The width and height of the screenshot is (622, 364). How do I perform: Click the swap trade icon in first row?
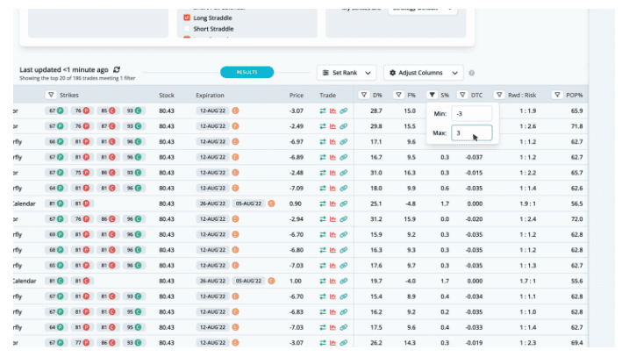click(323, 111)
